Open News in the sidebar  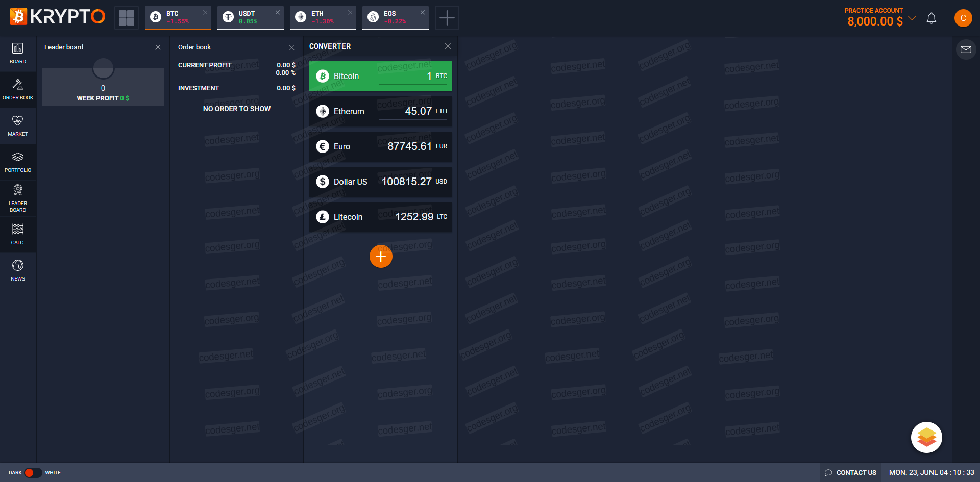coord(18,271)
